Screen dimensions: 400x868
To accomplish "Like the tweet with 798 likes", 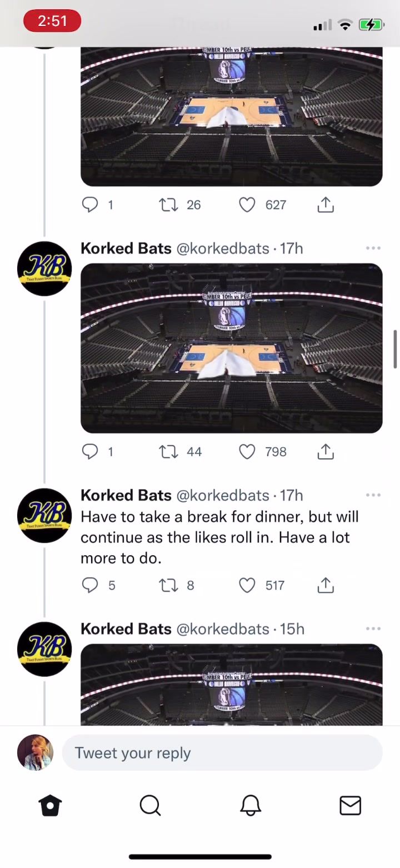I will pos(247,452).
